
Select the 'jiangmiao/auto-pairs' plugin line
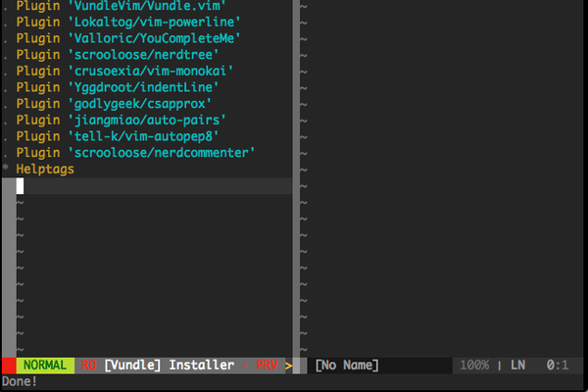click(x=121, y=120)
